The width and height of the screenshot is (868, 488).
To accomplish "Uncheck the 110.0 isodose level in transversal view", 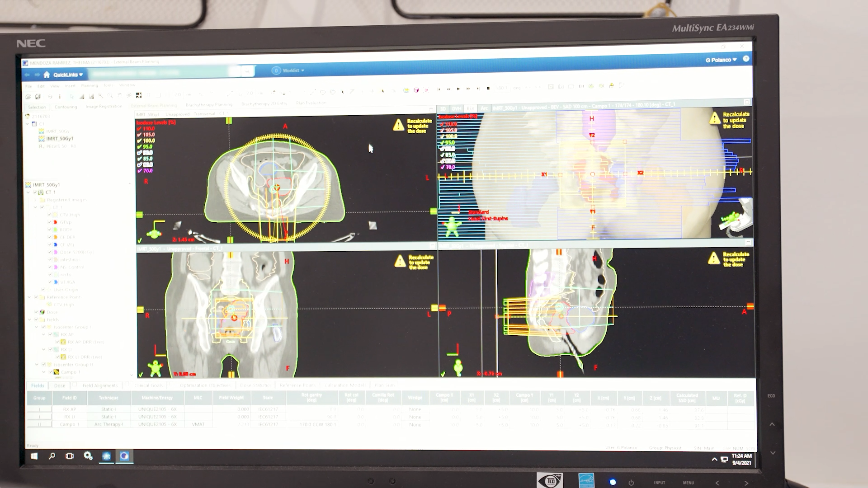I will 139,129.
